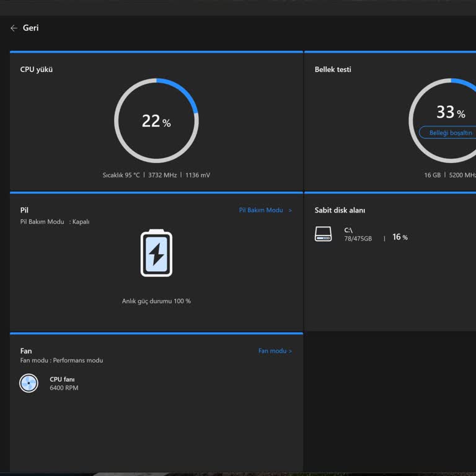Viewport: 476px width, 476px height.
Task: Click the CPU temperature 95 °C reading
Action: pos(121,175)
